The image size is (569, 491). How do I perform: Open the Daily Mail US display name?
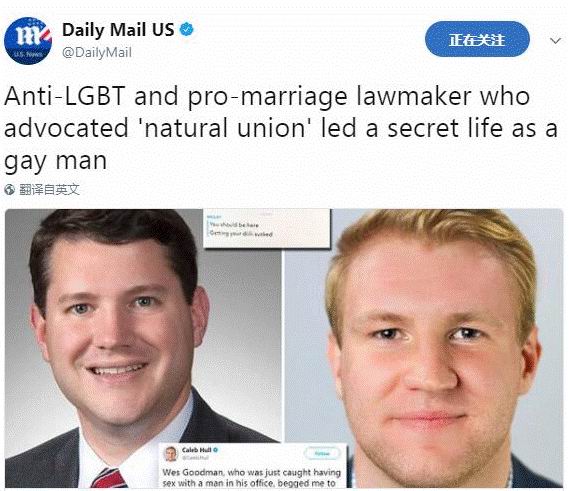[x=118, y=30]
